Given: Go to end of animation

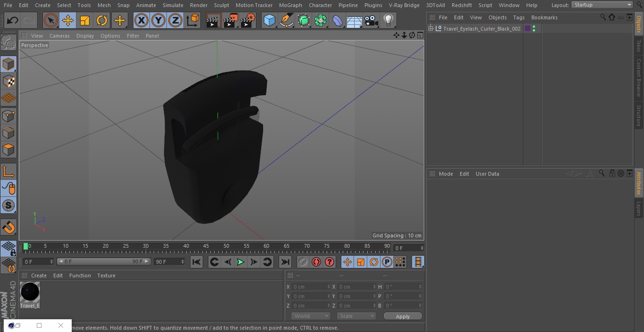Looking at the screenshot, I should 285,262.
